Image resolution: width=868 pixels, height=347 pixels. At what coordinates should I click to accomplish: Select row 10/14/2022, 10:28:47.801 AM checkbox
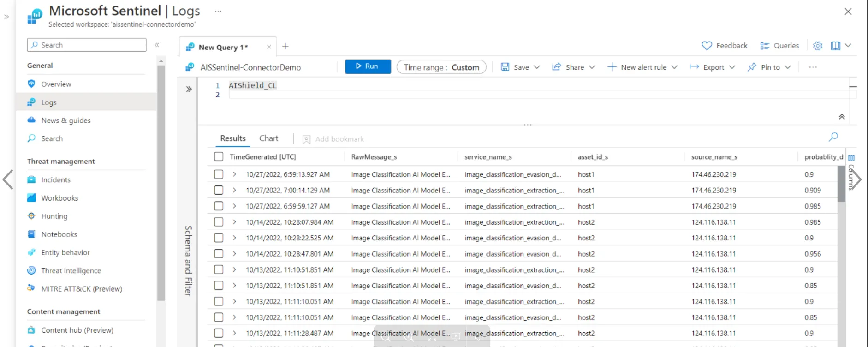[x=219, y=254]
